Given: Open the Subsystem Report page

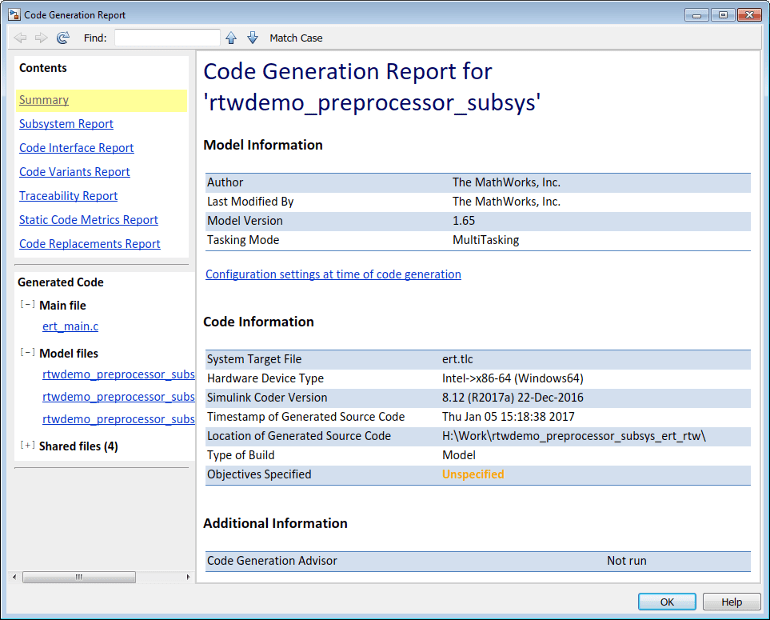Looking at the screenshot, I should [66, 124].
